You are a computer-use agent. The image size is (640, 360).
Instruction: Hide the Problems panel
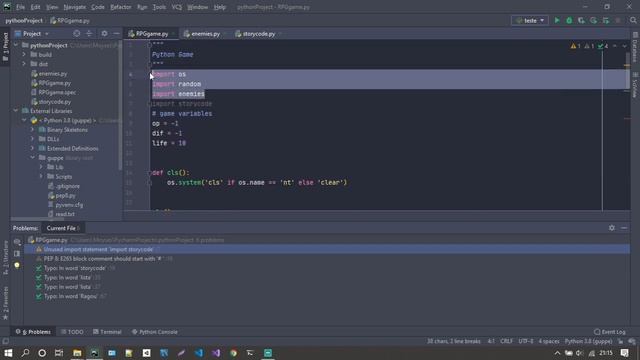[624, 228]
